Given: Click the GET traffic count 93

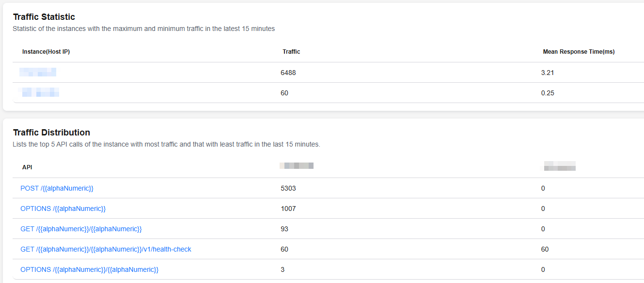Looking at the screenshot, I should tap(284, 229).
